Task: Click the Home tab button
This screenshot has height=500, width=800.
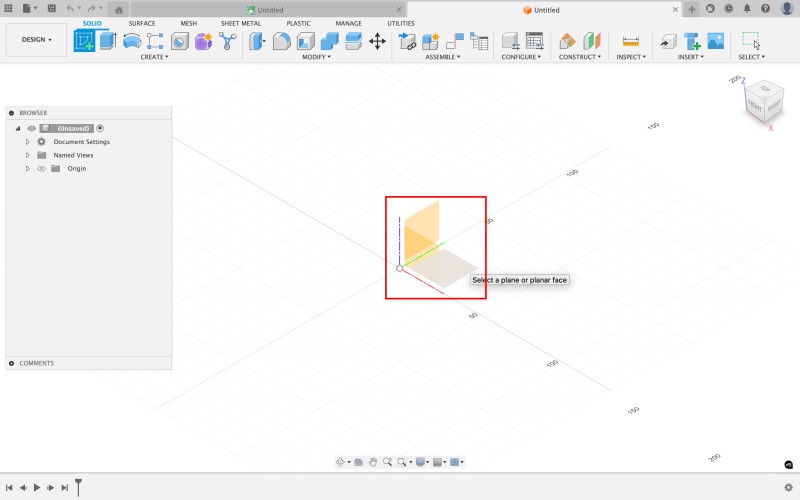Action: click(x=119, y=10)
